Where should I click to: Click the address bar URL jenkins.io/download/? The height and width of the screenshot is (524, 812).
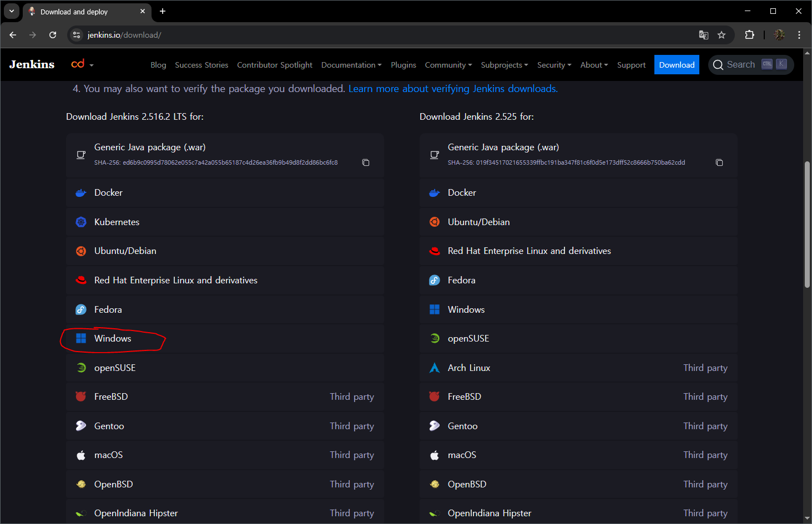124,35
